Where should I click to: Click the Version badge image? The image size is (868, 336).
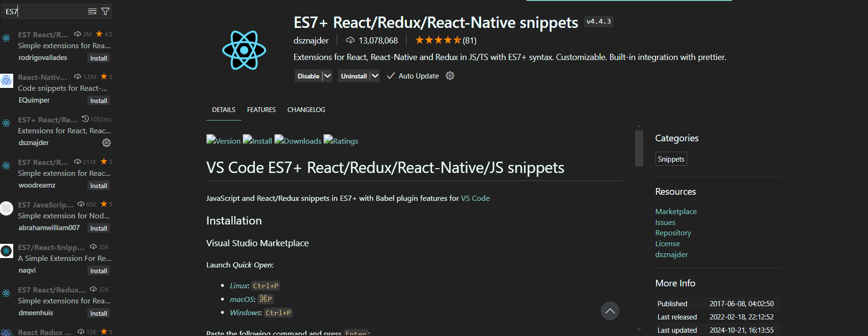[x=223, y=140]
